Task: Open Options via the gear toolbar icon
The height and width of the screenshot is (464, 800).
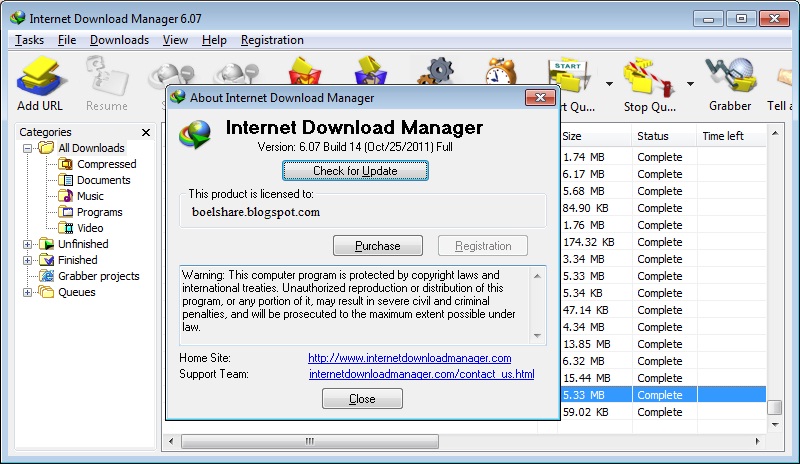Action: tap(437, 71)
